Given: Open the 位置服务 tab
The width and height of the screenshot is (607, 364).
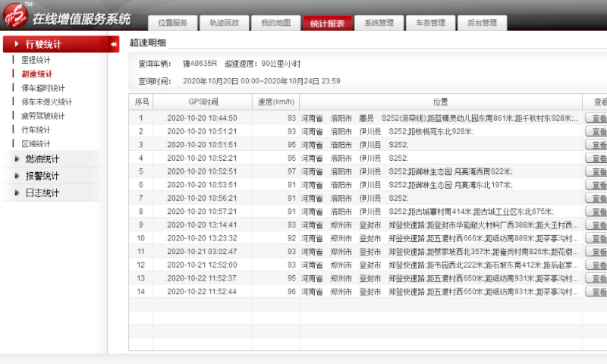Looking at the screenshot, I should coord(172,23).
